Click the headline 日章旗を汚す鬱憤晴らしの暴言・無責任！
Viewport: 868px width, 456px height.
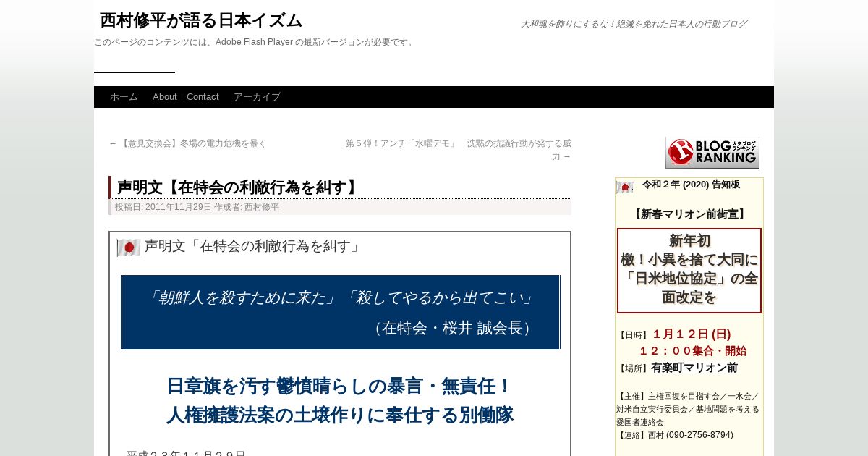point(340,387)
